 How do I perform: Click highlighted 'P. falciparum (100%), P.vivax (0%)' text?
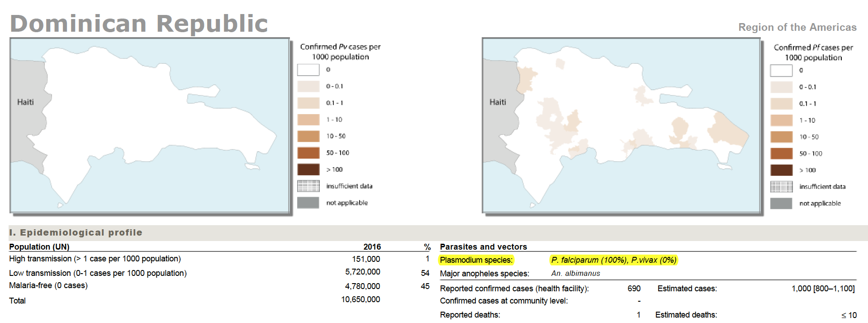click(614, 260)
